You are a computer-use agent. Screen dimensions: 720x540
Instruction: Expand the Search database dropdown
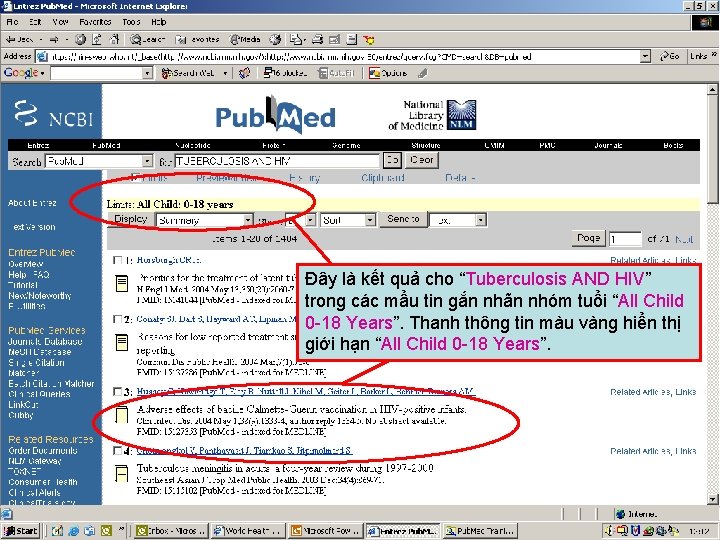[147, 161]
